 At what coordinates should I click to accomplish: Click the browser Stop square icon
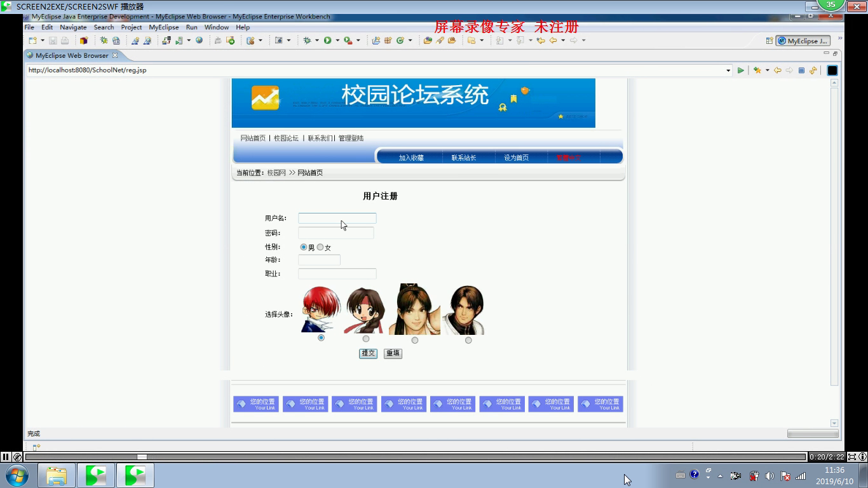point(801,70)
